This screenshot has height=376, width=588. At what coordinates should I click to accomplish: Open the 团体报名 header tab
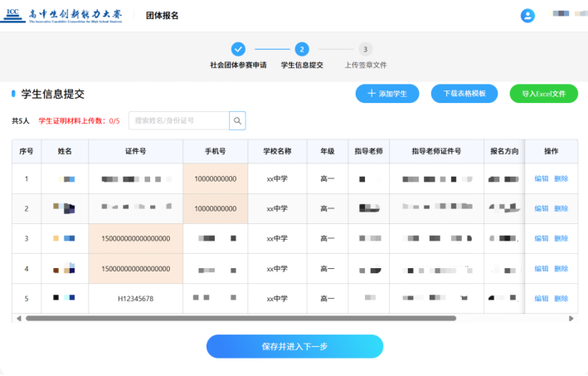point(162,16)
